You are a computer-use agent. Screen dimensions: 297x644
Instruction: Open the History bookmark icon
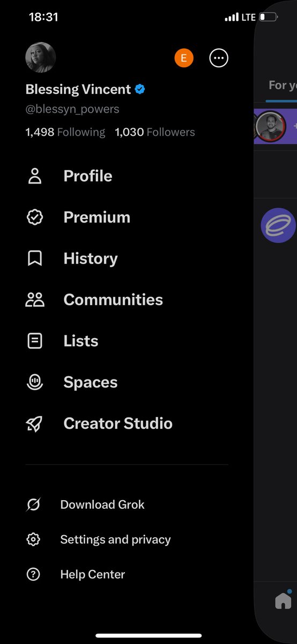(x=35, y=259)
